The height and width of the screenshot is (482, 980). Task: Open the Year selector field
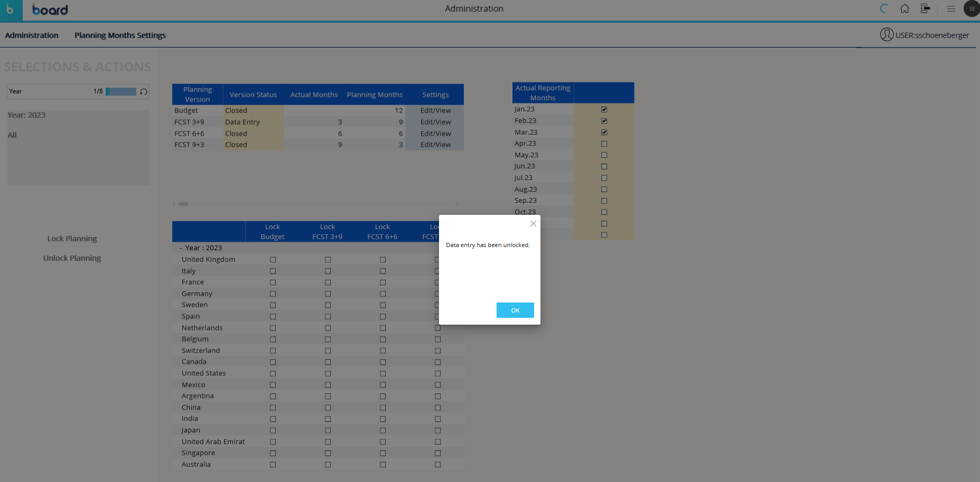[x=78, y=91]
